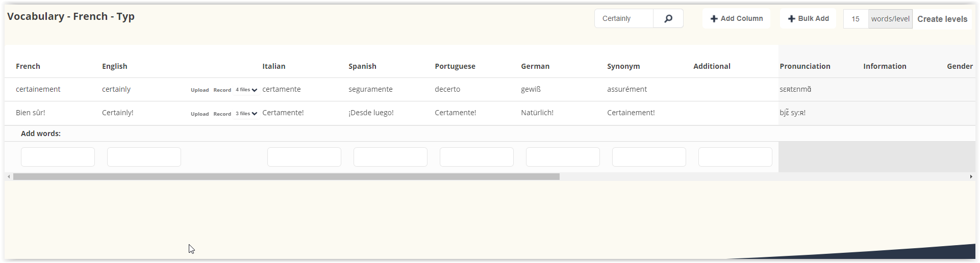Click the magnifying glass search icon
Screen dimensions: 980x263
(x=668, y=18)
